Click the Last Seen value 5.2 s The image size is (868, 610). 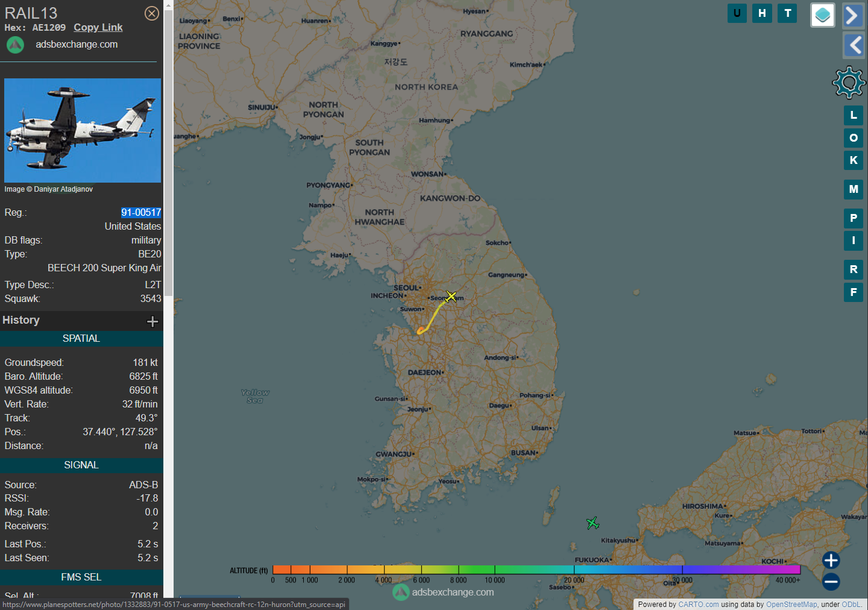coord(148,558)
